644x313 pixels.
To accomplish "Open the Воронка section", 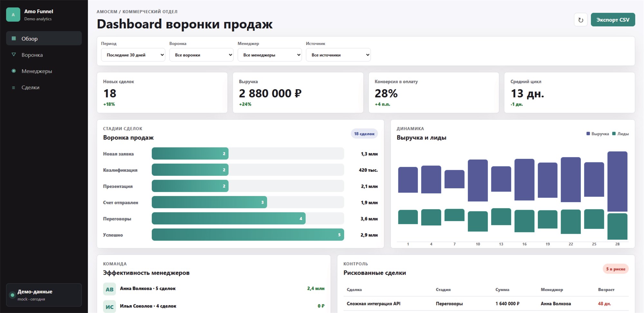I will [x=44, y=55].
